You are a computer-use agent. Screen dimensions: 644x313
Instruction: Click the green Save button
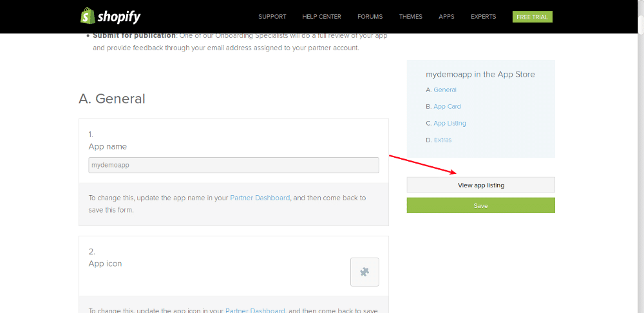[x=481, y=205]
